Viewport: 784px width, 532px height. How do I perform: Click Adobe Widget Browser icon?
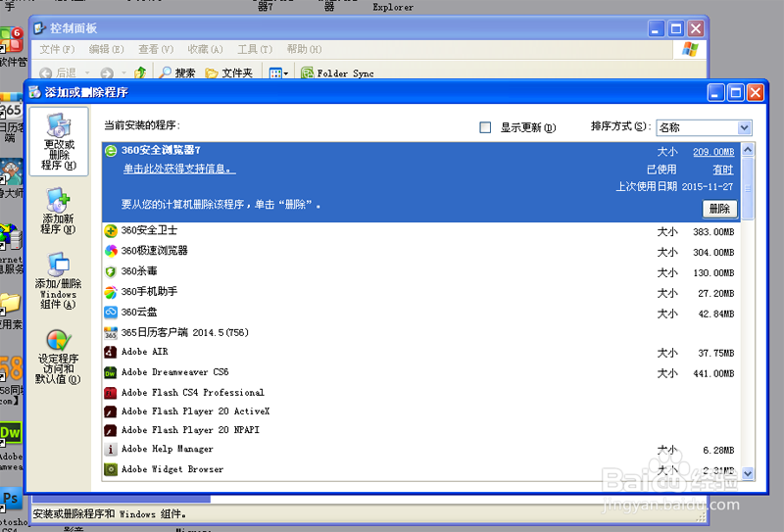[x=111, y=469]
